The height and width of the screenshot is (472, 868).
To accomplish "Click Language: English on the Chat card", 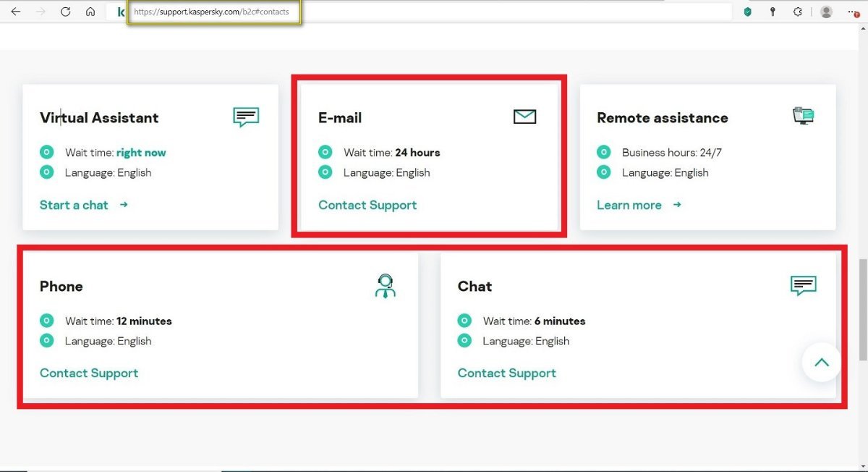I will [527, 341].
